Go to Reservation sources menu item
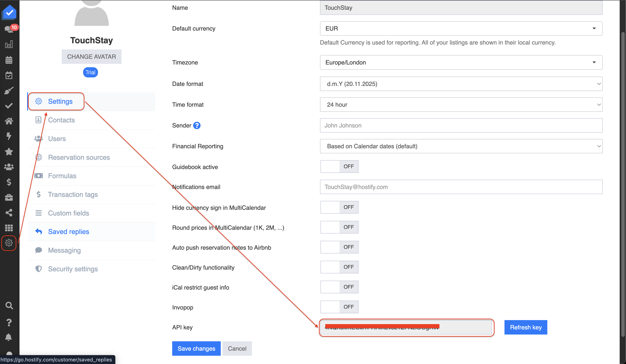The image size is (626, 364). click(x=79, y=157)
